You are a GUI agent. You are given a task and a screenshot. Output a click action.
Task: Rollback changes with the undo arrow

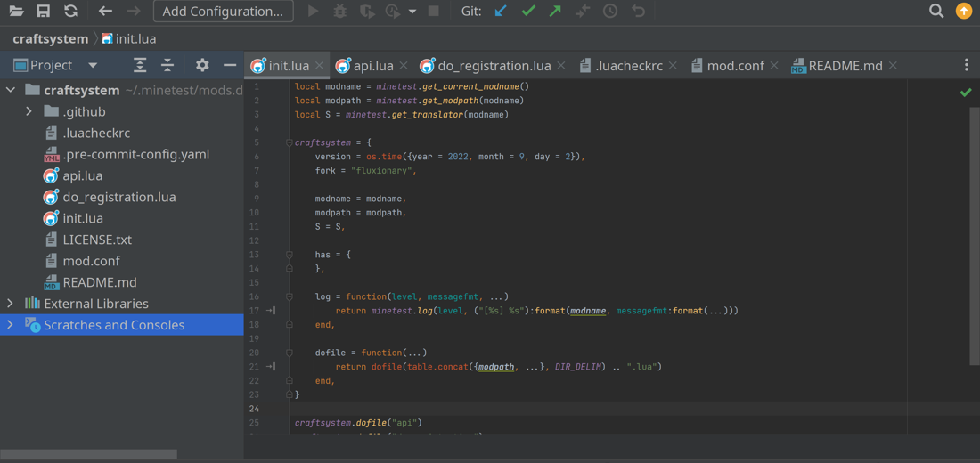(638, 11)
